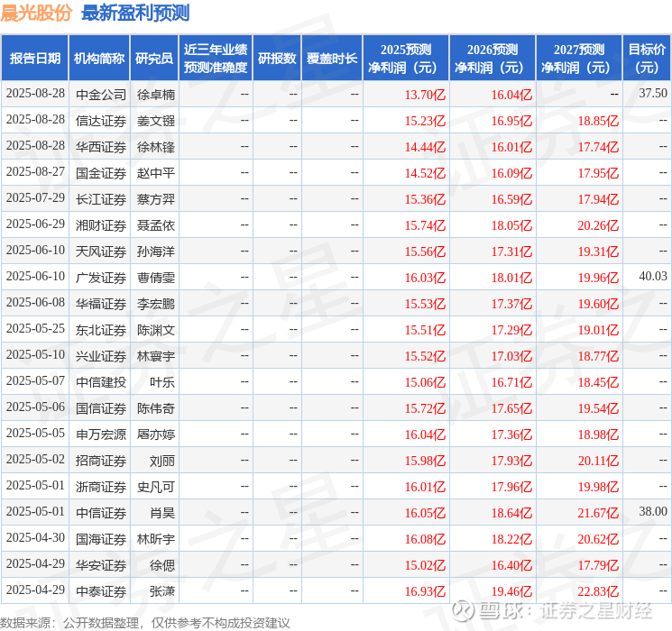Click the 兴业证券 institution cell
The image size is (672, 631).
(101, 356)
